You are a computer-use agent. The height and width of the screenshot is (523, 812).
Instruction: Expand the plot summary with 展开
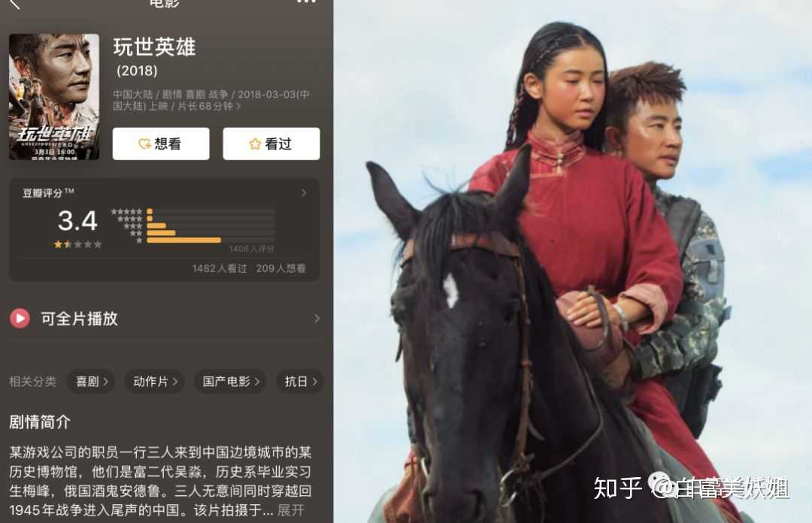pos(290,510)
